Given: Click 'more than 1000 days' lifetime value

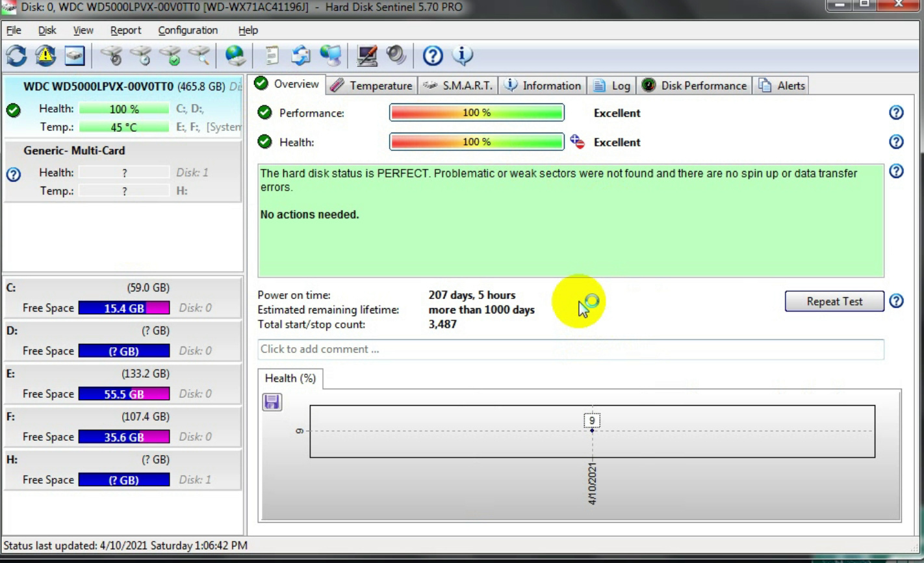Looking at the screenshot, I should [481, 310].
